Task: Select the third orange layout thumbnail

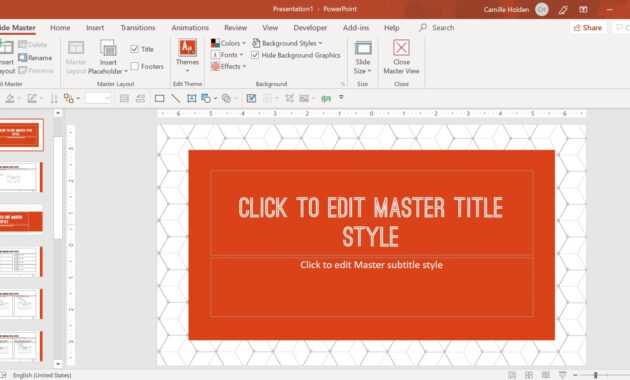Action: click(21, 221)
